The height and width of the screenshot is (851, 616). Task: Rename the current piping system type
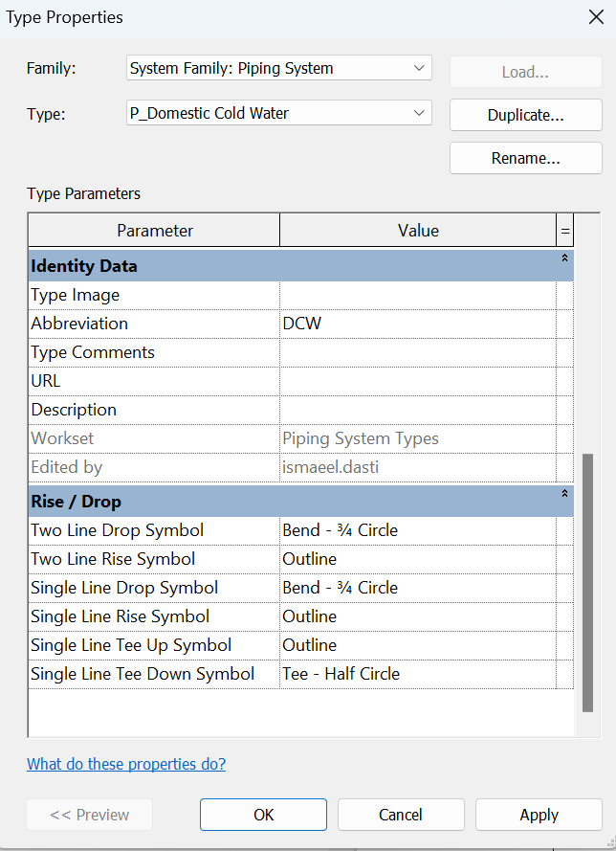[525, 158]
